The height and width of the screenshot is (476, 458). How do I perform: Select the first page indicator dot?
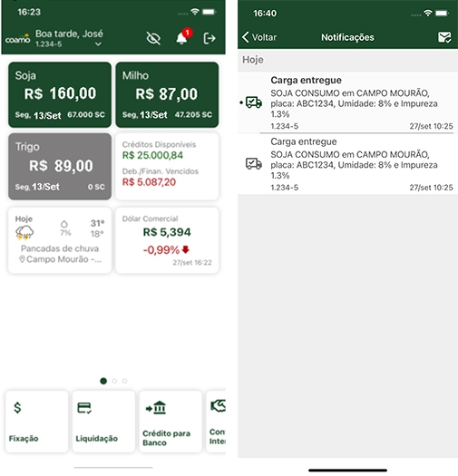pyautogui.click(x=103, y=381)
